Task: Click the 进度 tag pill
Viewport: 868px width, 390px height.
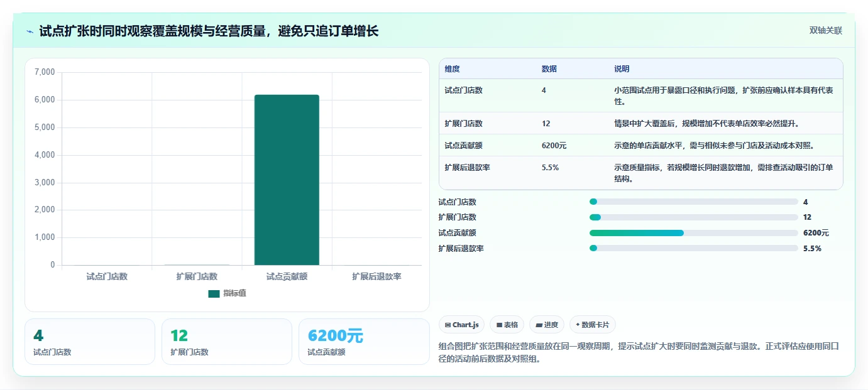Action: tap(547, 325)
